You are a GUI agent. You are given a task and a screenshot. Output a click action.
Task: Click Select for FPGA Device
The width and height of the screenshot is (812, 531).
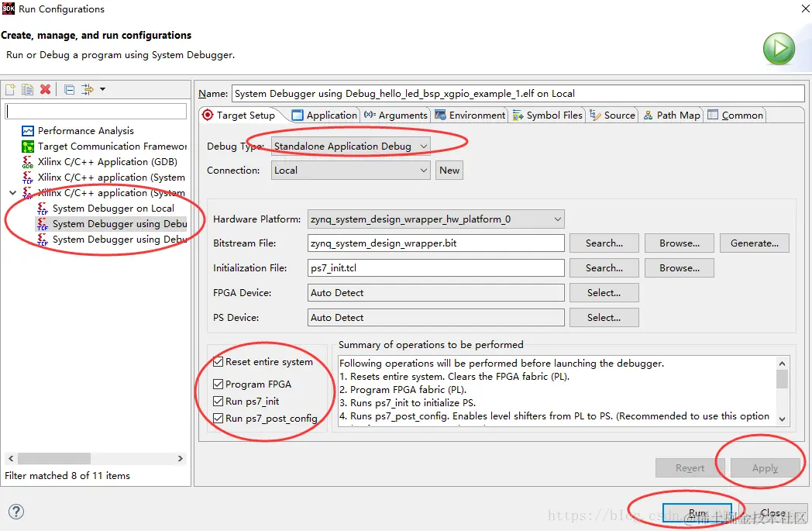(604, 293)
